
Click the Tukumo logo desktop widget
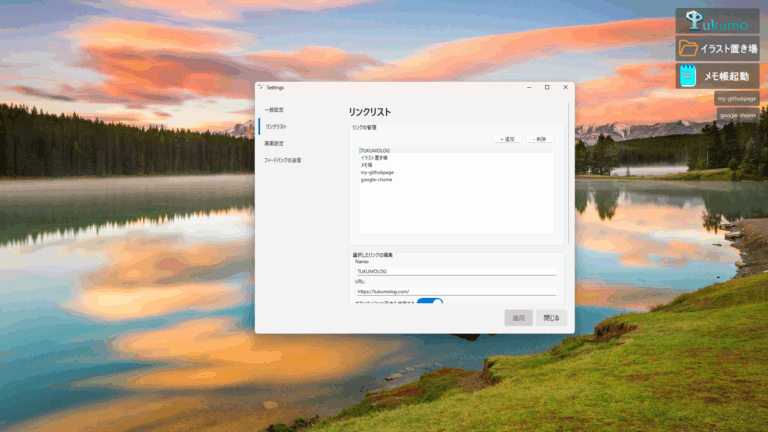click(x=717, y=21)
